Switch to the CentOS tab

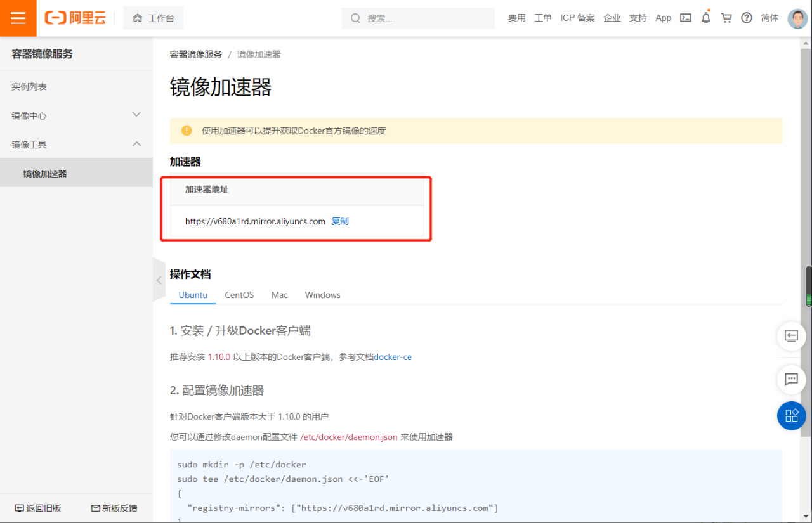(239, 295)
